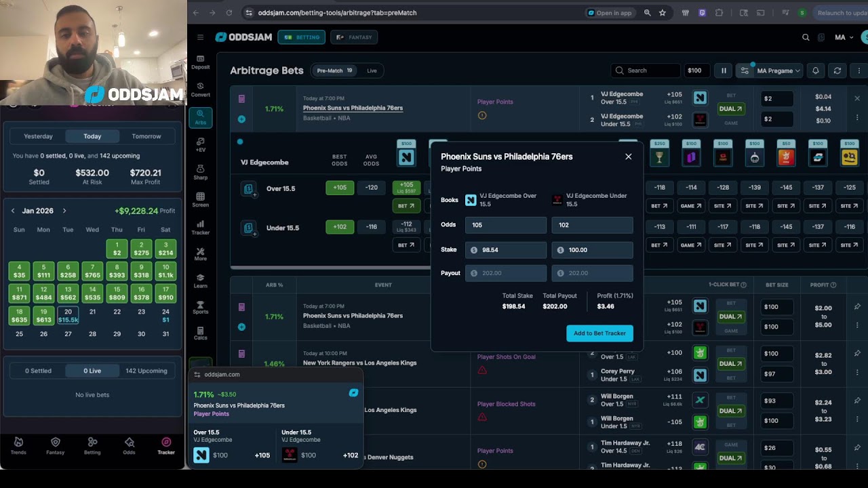Show the 0 Live bets tab
This screenshot has width=868, height=488.
pos(92,371)
